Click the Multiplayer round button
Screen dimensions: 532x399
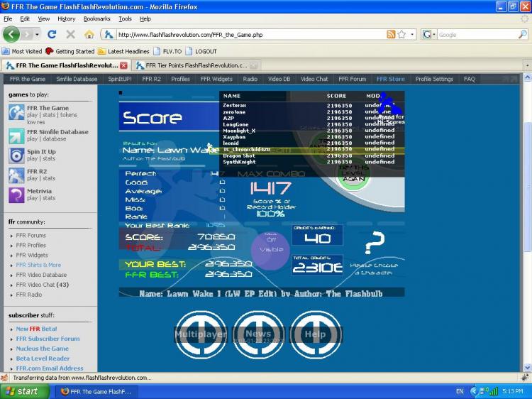pyautogui.click(x=201, y=334)
